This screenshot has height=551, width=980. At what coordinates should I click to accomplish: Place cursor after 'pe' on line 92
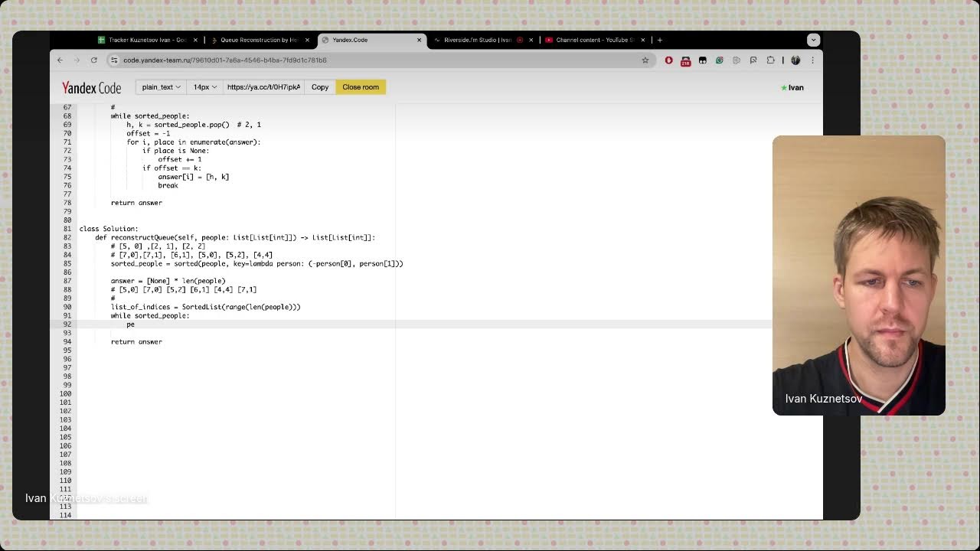tap(136, 324)
